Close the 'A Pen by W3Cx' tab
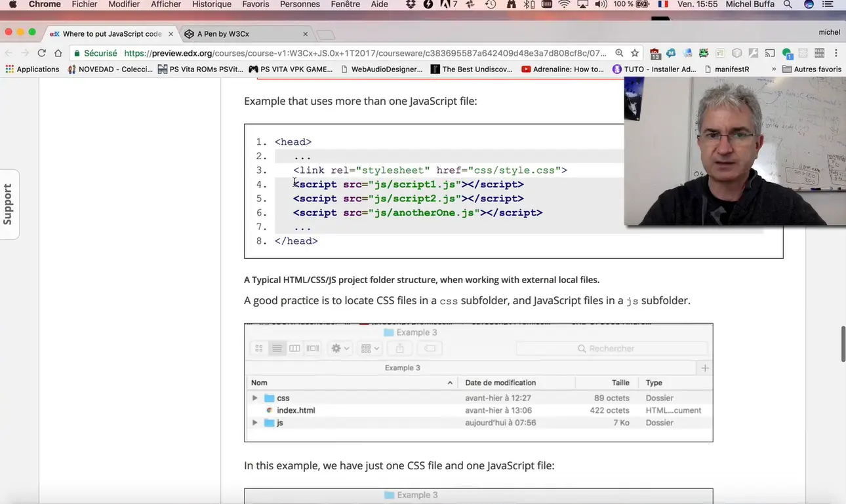 tap(305, 34)
